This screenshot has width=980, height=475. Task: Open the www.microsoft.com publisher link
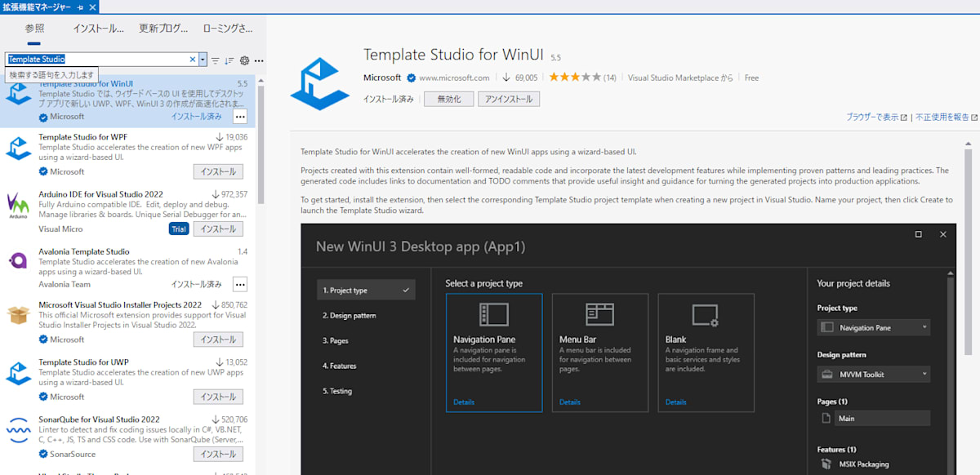click(454, 78)
